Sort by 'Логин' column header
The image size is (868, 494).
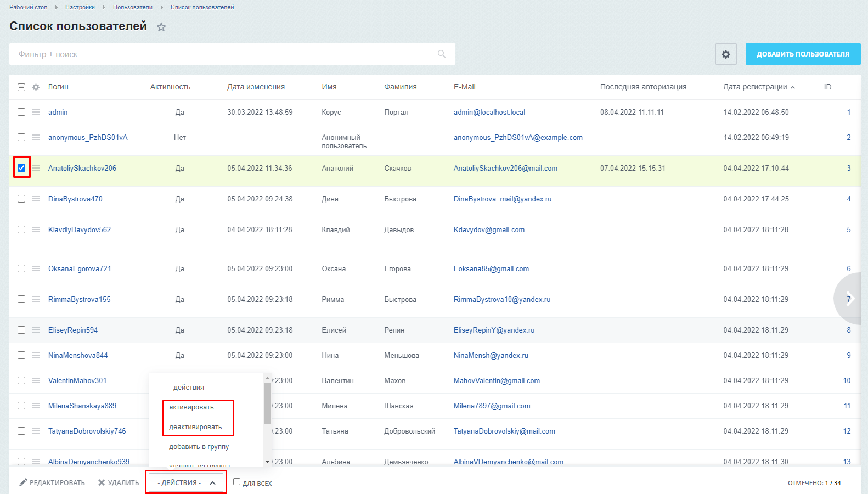pos(58,87)
